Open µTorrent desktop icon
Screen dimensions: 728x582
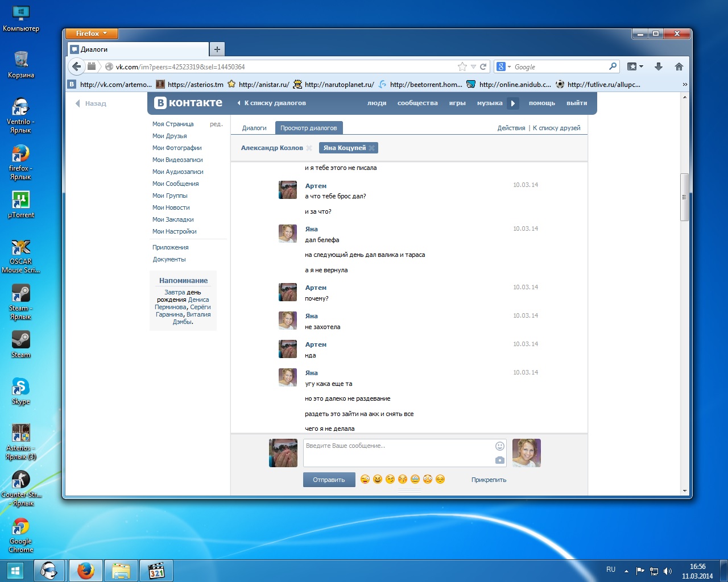[x=20, y=205]
